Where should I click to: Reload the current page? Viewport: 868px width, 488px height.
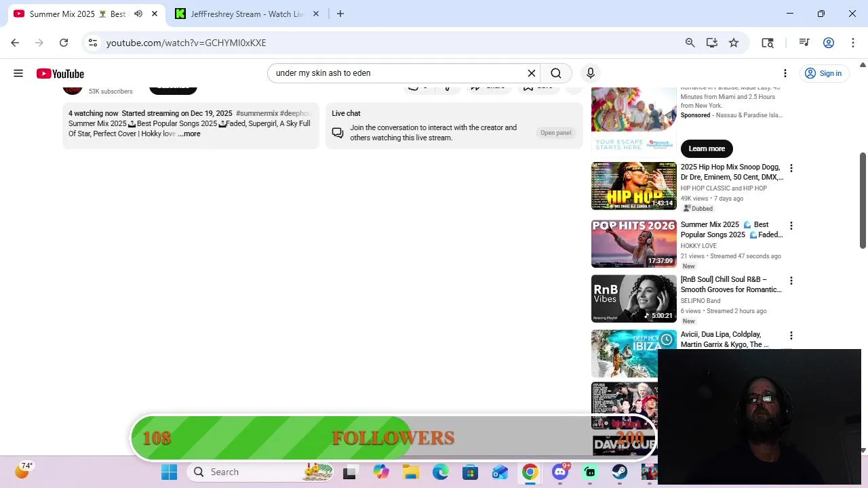[64, 43]
